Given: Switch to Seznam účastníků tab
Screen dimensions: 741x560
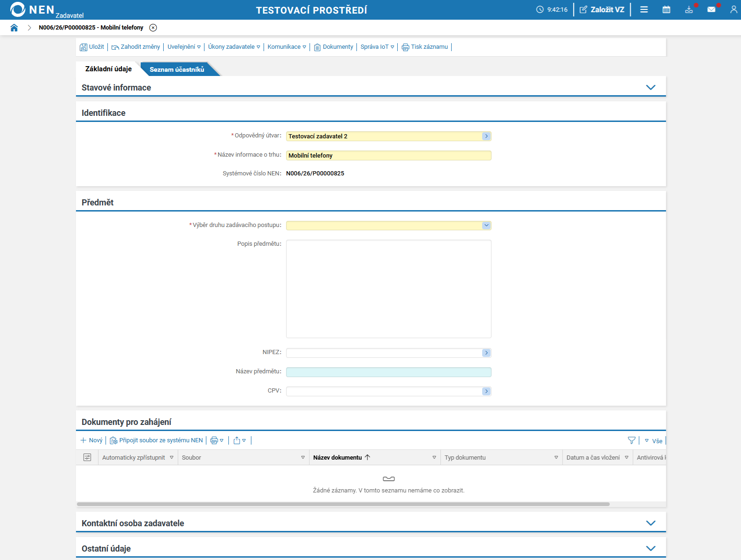Looking at the screenshot, I should tap(177, 69).
